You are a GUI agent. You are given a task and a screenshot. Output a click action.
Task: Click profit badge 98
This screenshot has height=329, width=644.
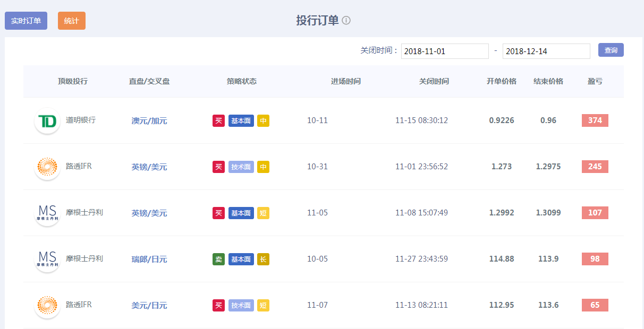coord(595,259)
